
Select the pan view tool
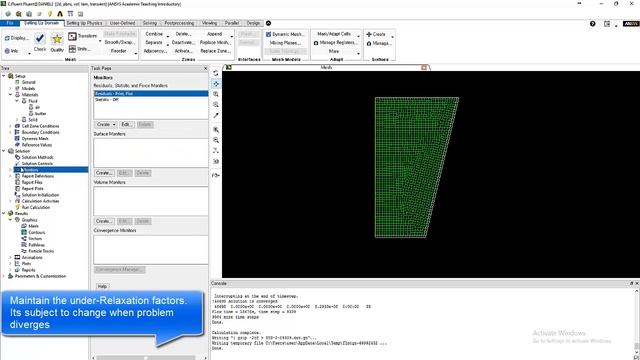coord(216,84)
